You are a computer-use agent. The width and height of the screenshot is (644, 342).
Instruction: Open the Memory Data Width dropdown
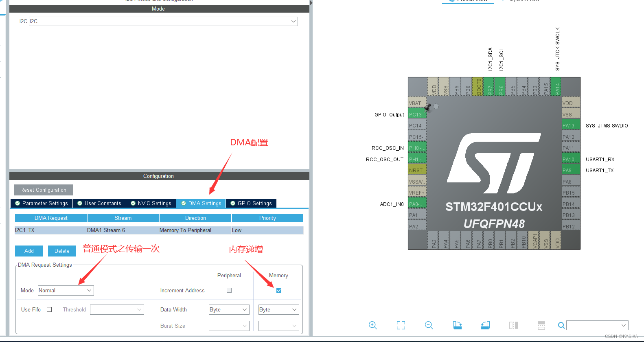pyautogui.click(x=279, y=309)
